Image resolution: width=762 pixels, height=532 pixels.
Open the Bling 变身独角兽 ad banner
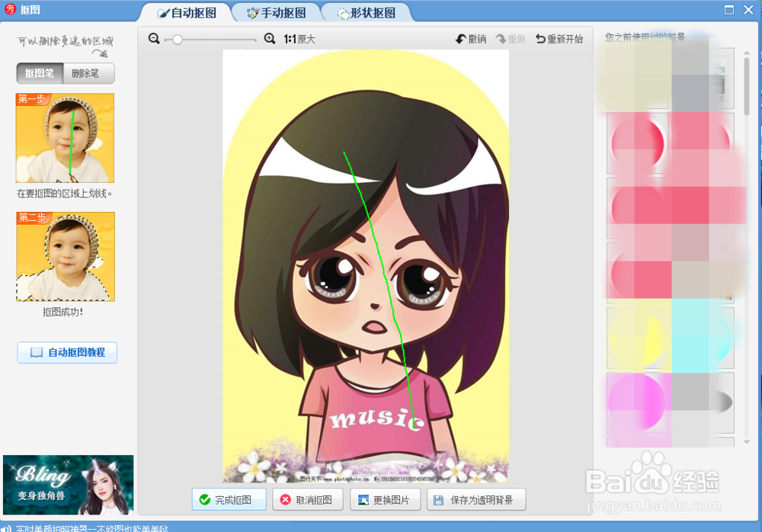point(68,485)
